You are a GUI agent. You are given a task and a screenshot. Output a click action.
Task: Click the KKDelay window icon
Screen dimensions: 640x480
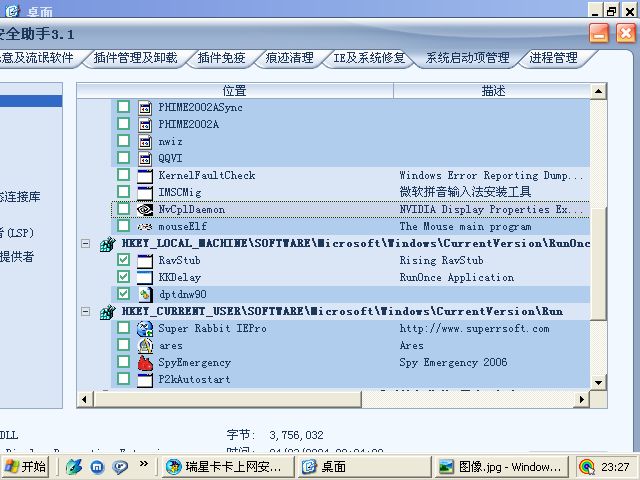pos(144,278)
